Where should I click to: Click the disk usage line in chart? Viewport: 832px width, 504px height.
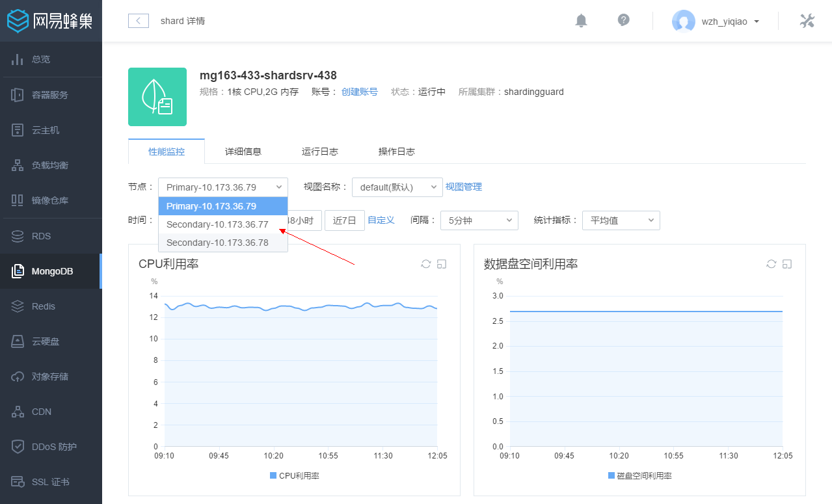[646, 312]
